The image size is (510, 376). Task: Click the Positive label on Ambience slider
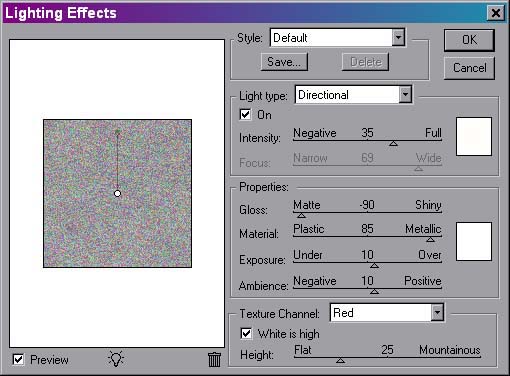point(423,281)
